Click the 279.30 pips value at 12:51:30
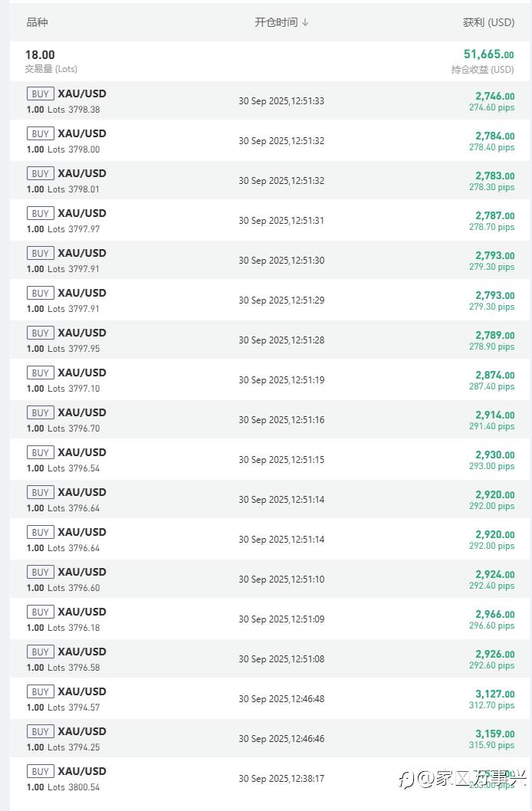The height and width of the screenshot is (811, 532). pyautogui.click(x=491, y=268)
